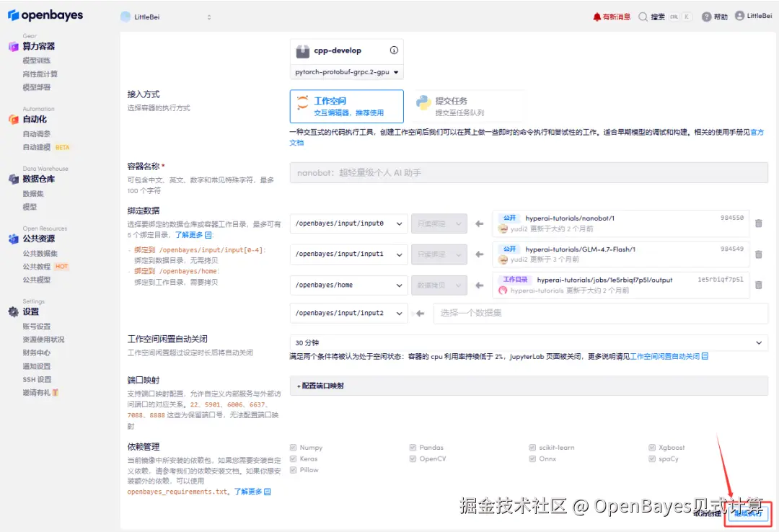Click the arrow icon beside input2 binding
This screenshot has height=532, width=779.
(x=421, y=314)
